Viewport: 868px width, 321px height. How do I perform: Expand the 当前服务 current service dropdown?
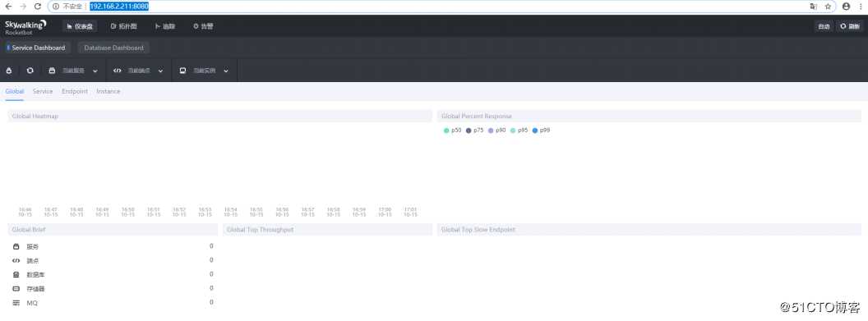coord(73,71)
